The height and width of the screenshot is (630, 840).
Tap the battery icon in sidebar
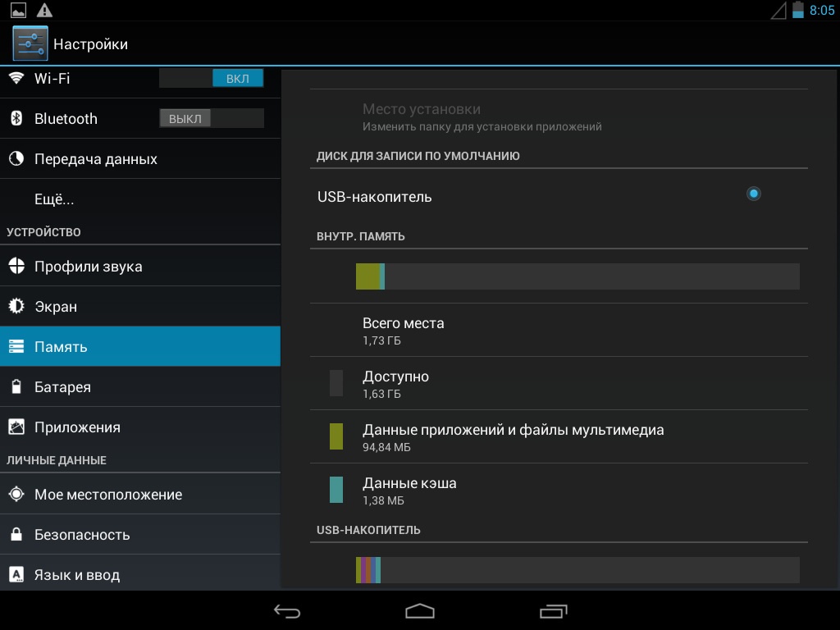tap(16, 386)
